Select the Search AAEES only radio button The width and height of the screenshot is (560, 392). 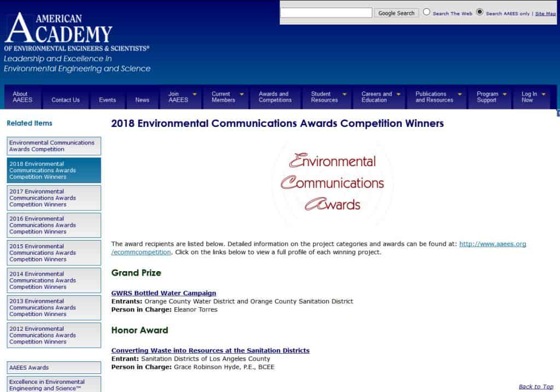tap(480, 12)
